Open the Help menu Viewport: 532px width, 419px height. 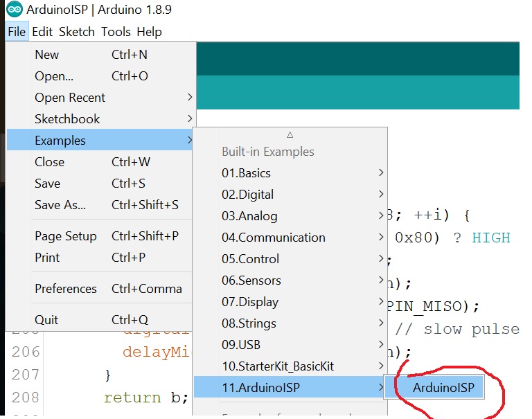[x=149, y=32]
